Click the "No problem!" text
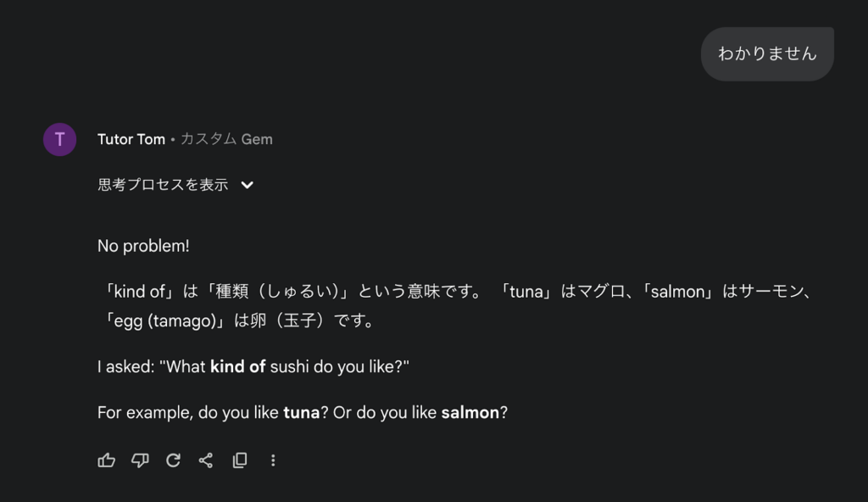The height and width of the screenshot is (502, 868). (143, 246)
